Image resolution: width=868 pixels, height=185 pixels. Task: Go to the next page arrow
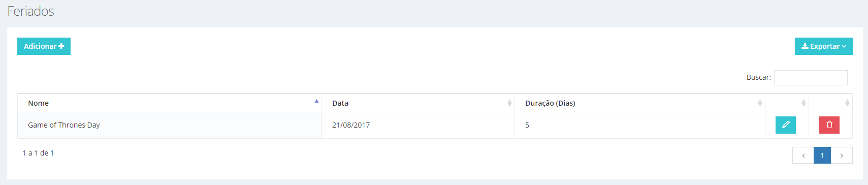click(842, 156)
